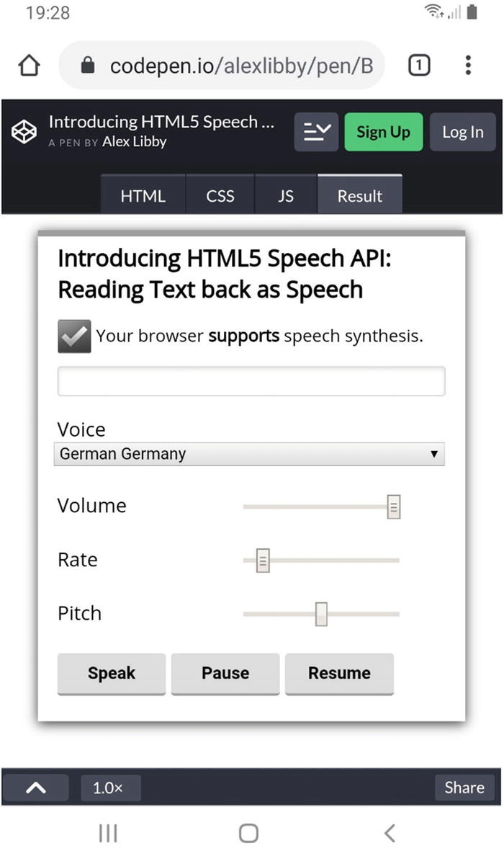Click the CodePen logo icon
The height and width of the screenshot is (848, 504).
point(24,132)
